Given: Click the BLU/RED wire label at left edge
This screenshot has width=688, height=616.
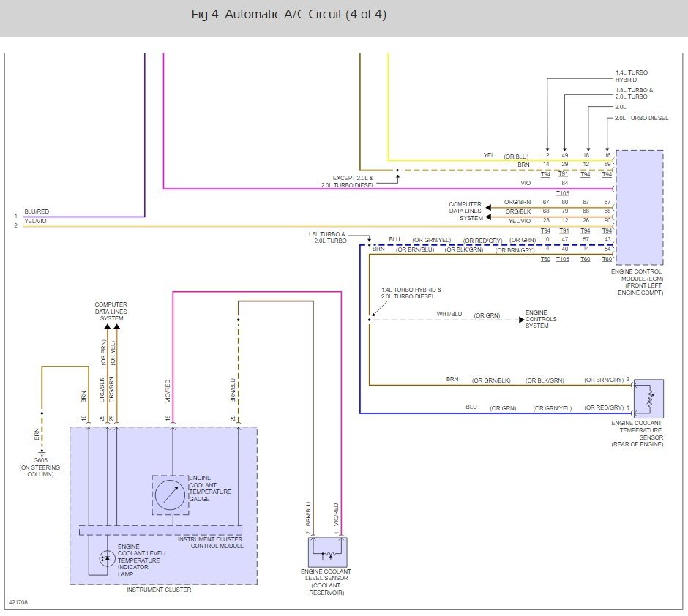Looking at the screenshot, I should coord(37,211).
